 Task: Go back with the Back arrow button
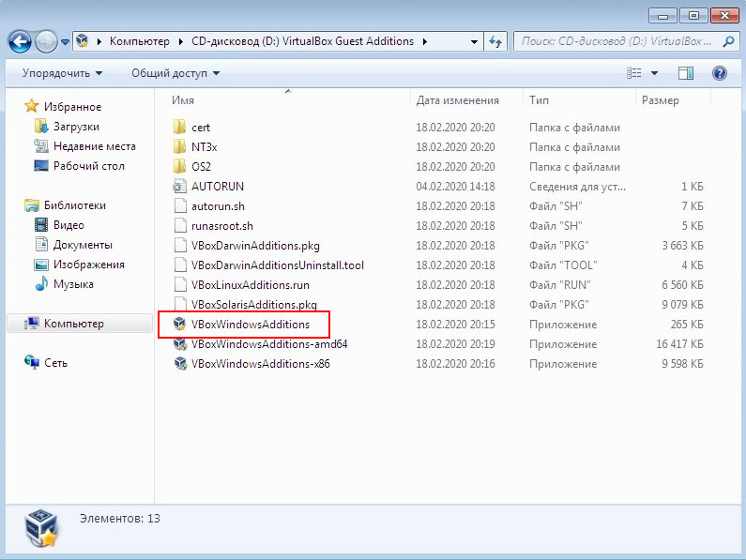click(20, 42)
